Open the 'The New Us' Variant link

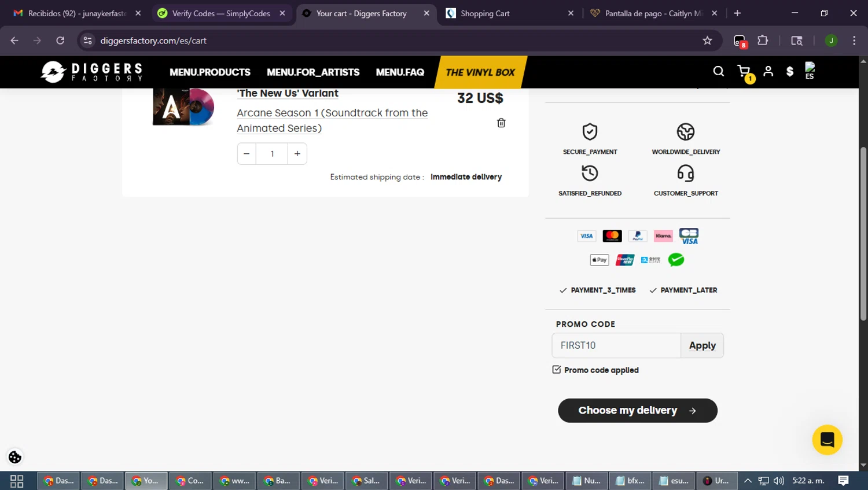pyautogui.click(x=288, y=93)
